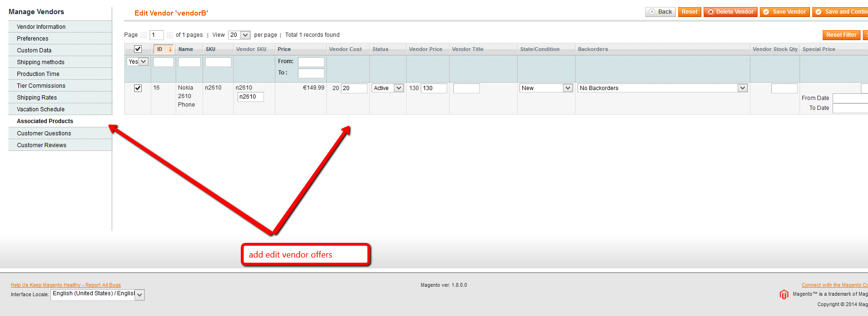The height and width of the screenshot is (316, 868).
Task: Click the Save and Continue button
Action: pos(840,12)
